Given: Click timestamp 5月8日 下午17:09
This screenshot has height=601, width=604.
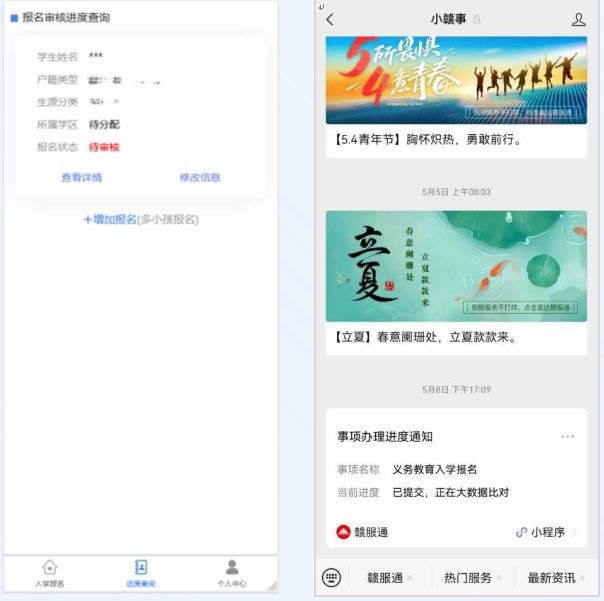Looking at the screenshot, I should pyautogui.click(x=456, y=389).
